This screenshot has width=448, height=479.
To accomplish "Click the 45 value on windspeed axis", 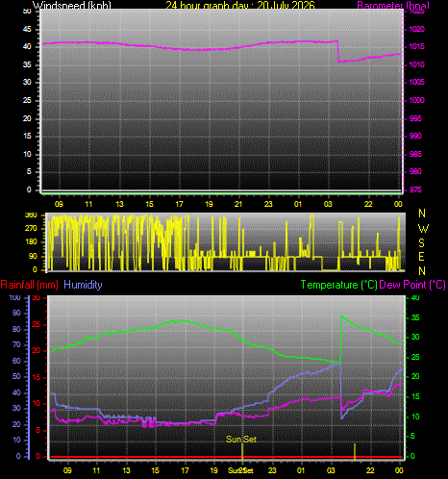I will [x=27, y=29].
